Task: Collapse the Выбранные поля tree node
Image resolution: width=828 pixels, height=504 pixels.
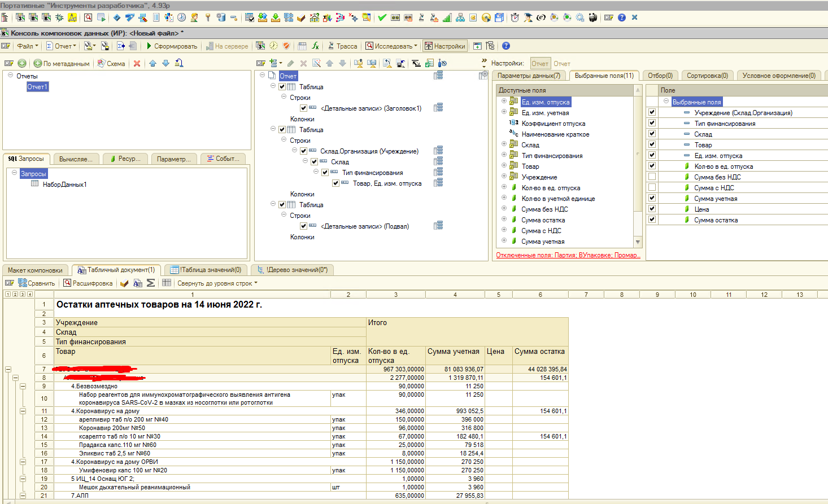Action: pyautogui.click(x=666, y=102)
